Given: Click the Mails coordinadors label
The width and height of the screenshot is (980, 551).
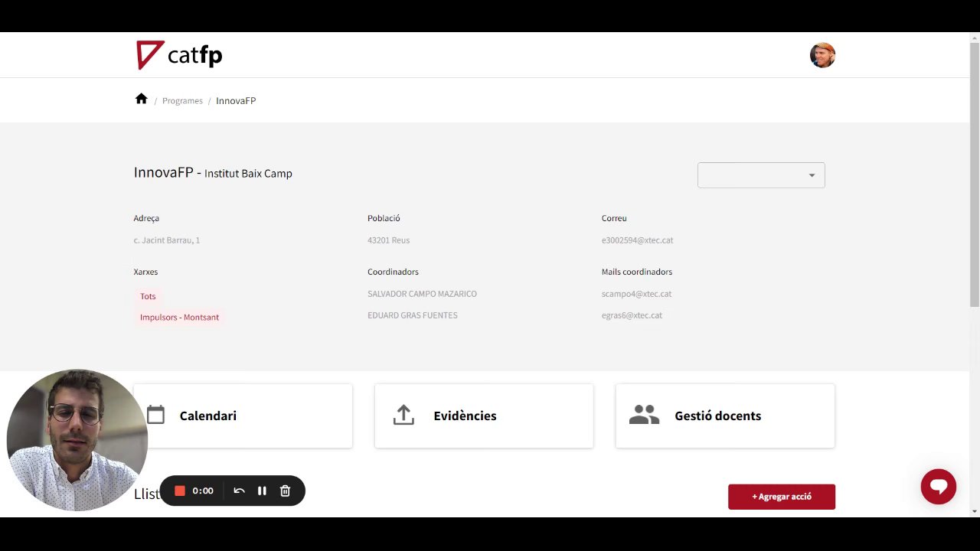Looking at the screenshot, I should click(637, 272).
